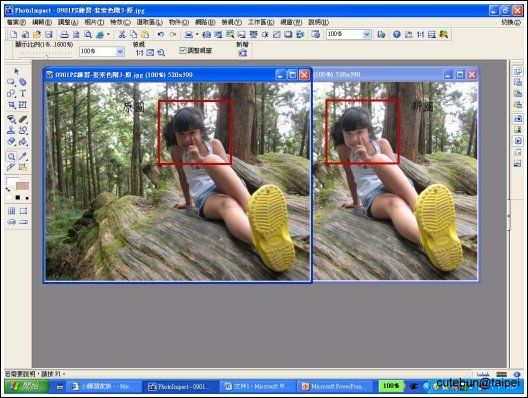Open the Effect menu
Screen dimensions: 528x398
tap(120, 22)
